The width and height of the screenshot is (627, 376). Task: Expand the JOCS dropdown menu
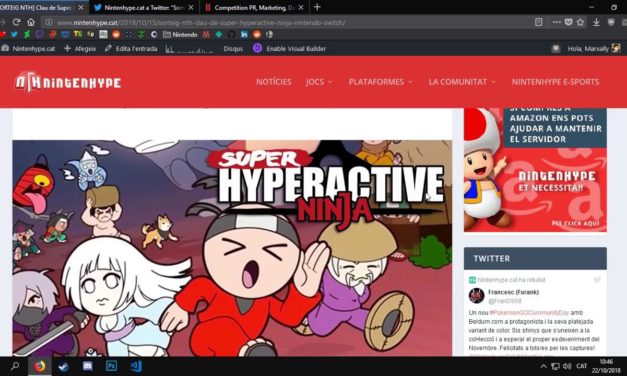[x=319, y=82]
